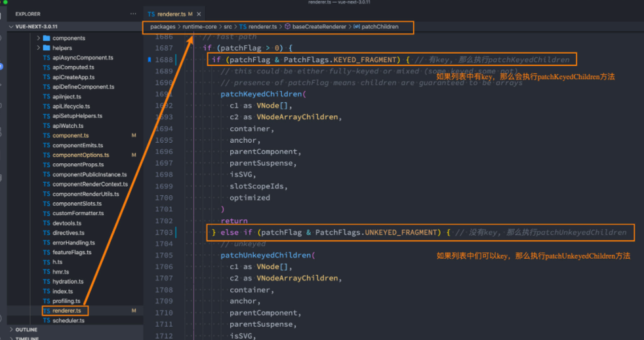Open scheduler.ts file
This screenshot has width=644, height=340.
[68, 320]
